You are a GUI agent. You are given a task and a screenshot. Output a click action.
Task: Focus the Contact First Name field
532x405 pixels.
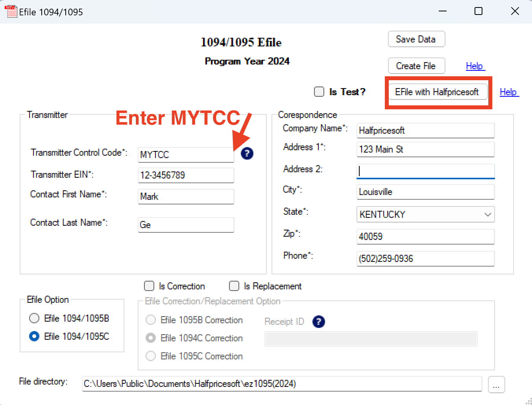pyautogui.click(x=186, y=196)
